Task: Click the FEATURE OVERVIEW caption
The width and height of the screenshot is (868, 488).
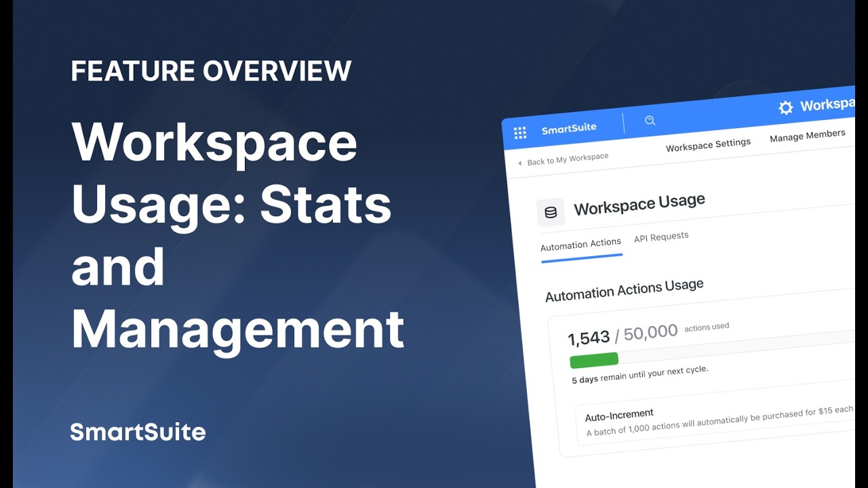Action: point(211,71)
